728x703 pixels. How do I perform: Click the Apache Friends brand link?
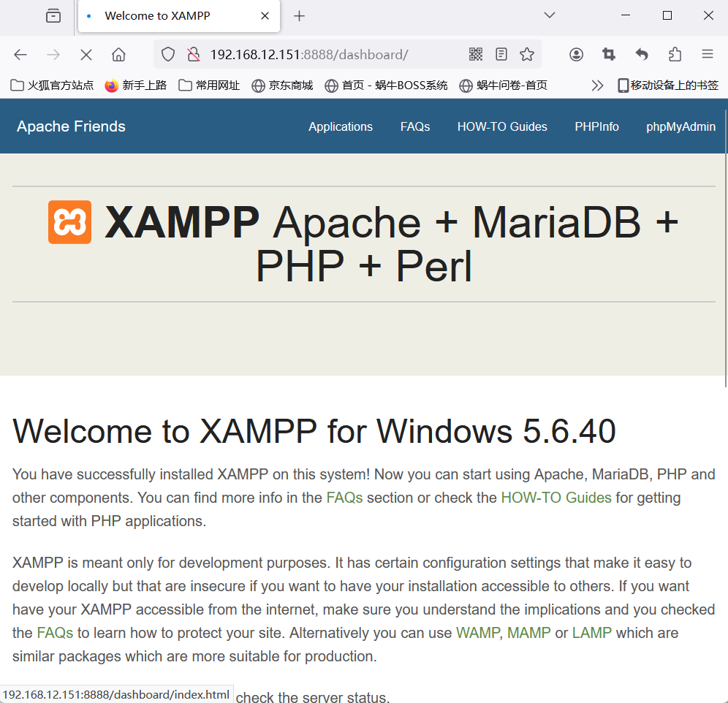(x=71, y=126)
